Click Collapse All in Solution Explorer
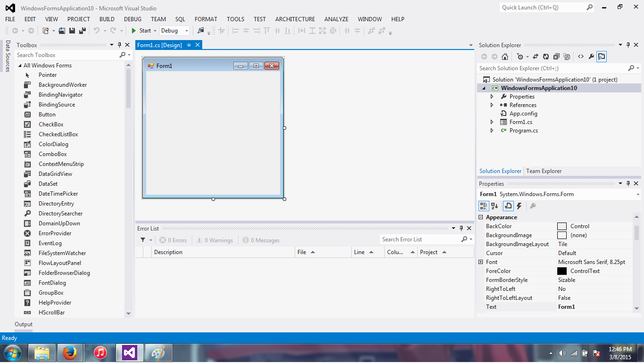This screenshot has height=363, width=644. 556,57
